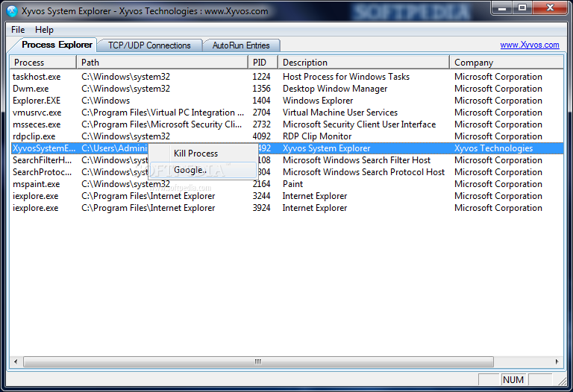Click PID 1224 cell
This screenshot has height=392, width=573.
[x=261, y=77]
